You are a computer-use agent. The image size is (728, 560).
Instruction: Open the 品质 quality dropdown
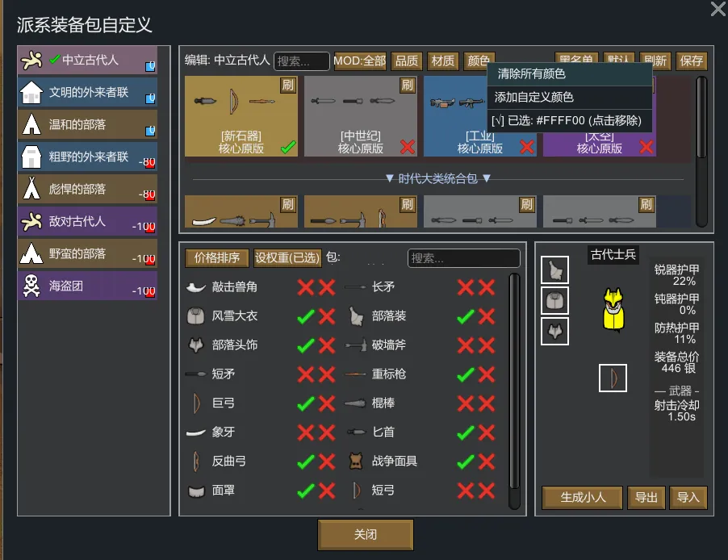(x=406, y=61)
